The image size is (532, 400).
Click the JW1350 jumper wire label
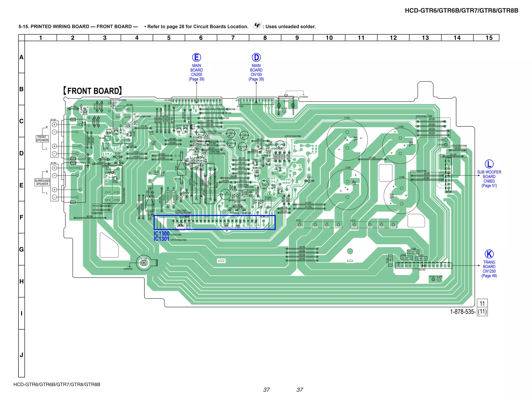[90, 216]
